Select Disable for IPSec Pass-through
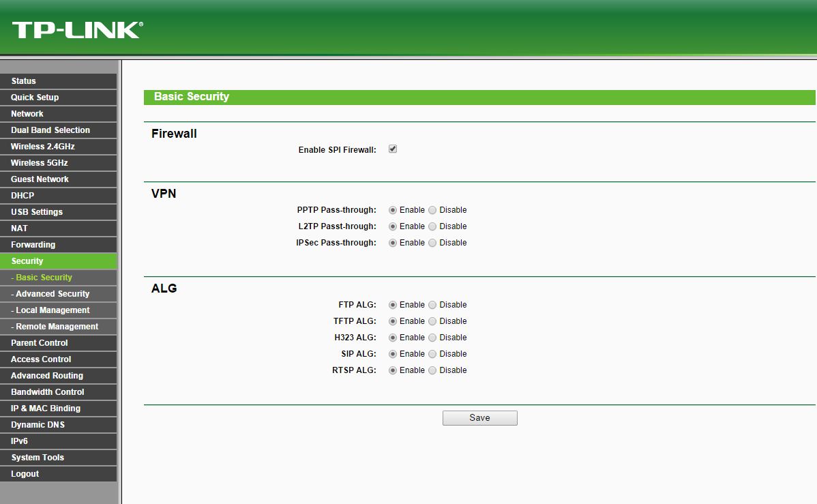 click(x=432, y=243)
